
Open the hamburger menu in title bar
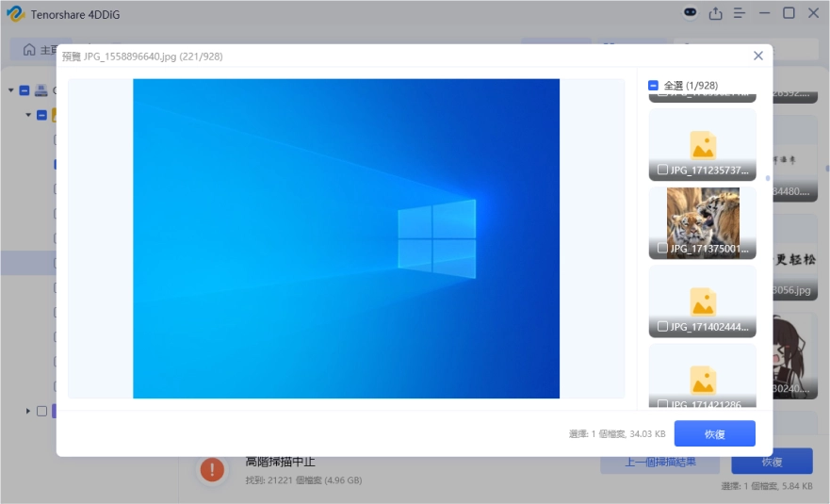click(x=740, y=12)
